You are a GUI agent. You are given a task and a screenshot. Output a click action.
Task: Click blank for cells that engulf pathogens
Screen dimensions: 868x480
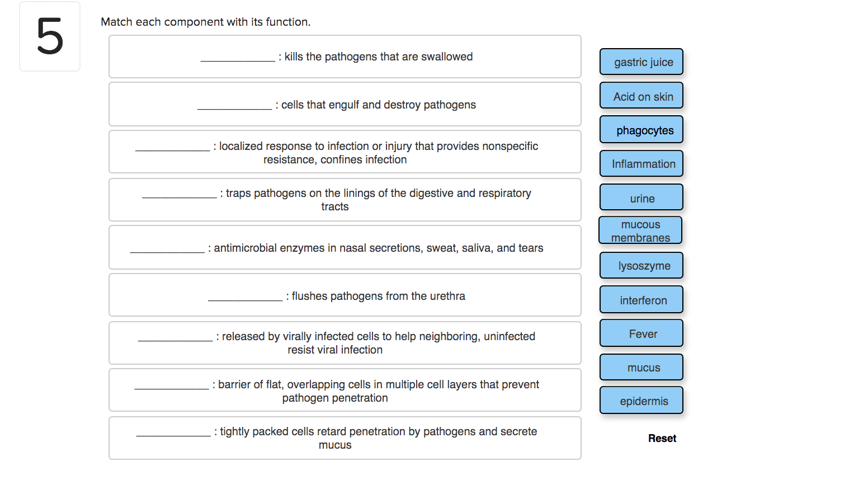234,106
